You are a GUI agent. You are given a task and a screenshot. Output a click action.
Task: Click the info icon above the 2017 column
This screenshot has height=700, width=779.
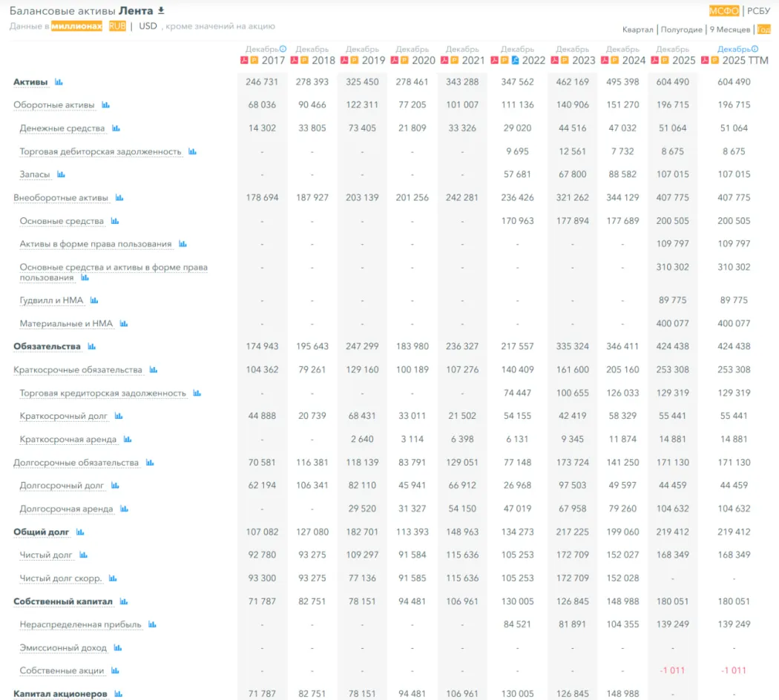tap(283, 49)
